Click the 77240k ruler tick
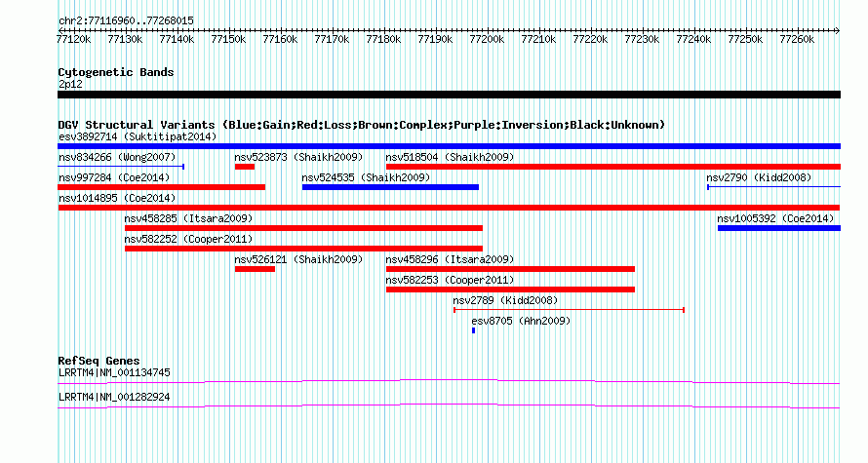Image resolution: width=868 pixels, height=463 pixels. coord(693,39)
